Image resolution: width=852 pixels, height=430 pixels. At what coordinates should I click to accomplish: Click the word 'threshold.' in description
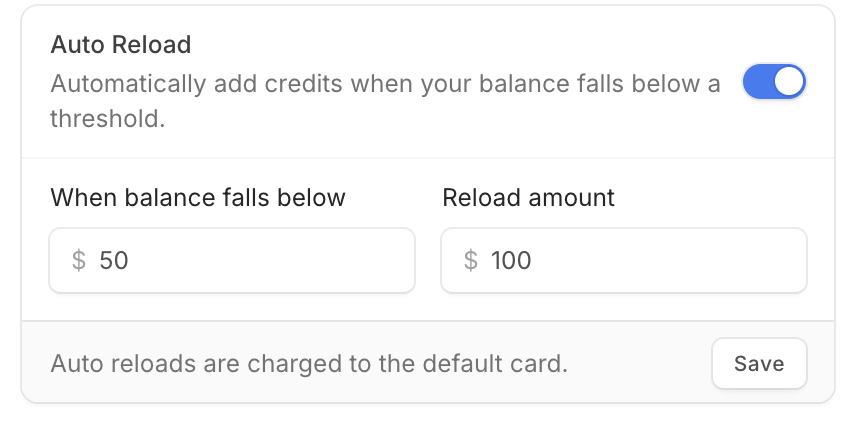(108, 119)
